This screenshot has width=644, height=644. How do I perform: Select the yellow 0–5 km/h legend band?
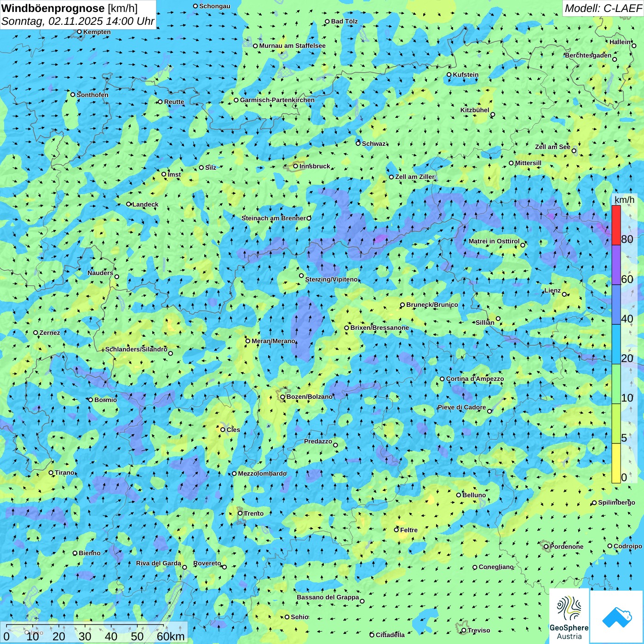click(616, 463)
